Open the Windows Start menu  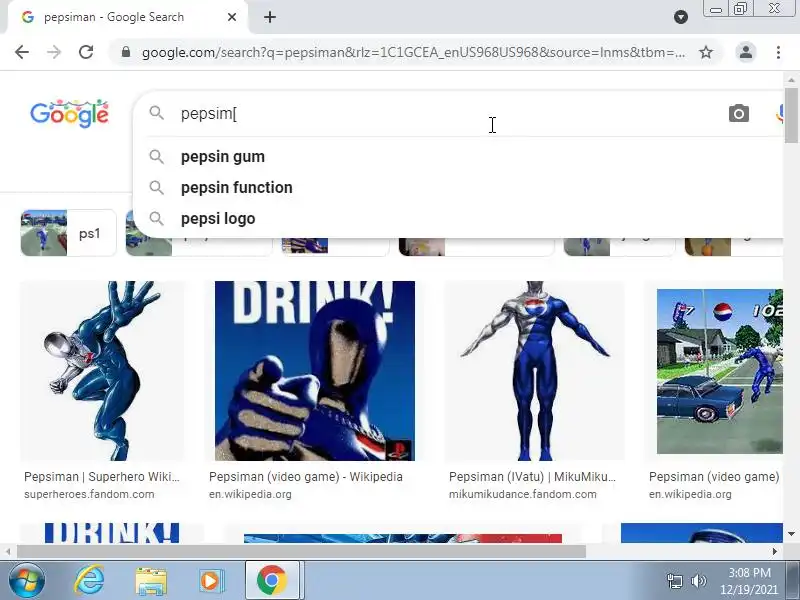pos(27,580)
